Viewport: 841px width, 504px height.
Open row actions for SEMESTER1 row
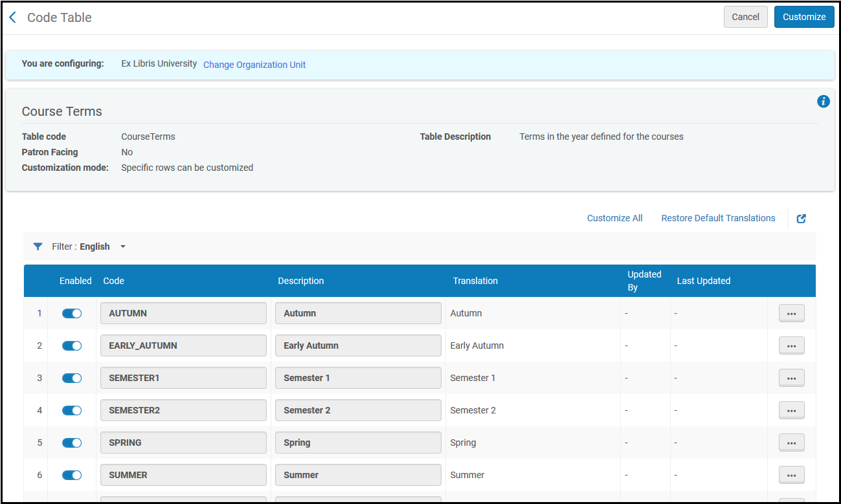[x=791, y=378]
